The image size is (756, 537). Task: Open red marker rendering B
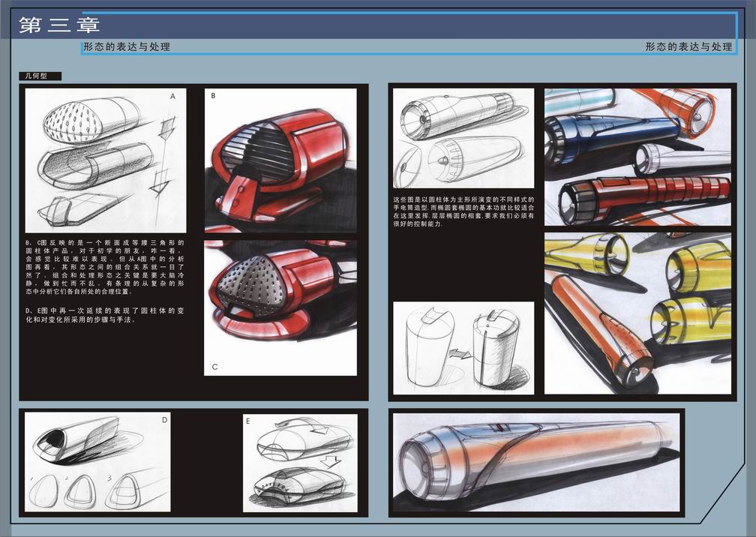[280, 160]
